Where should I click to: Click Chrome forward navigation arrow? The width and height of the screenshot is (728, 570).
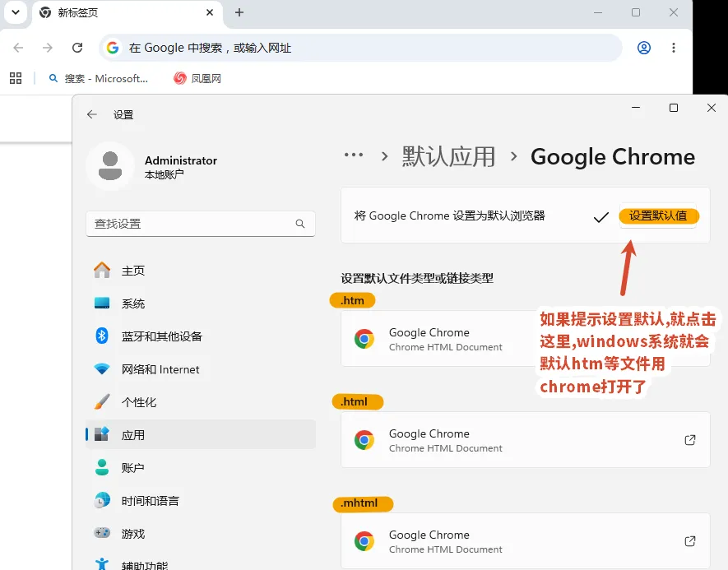(48, 48)
